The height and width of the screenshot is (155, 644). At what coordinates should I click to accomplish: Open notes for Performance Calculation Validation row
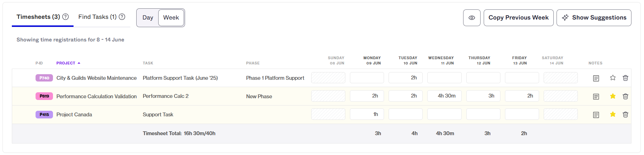coord(596,96)
